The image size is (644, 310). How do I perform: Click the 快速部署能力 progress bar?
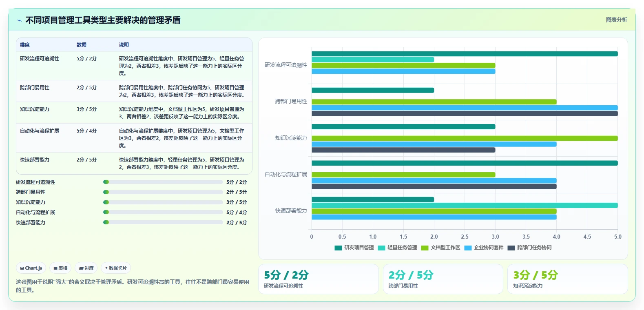tap(163, 222)
